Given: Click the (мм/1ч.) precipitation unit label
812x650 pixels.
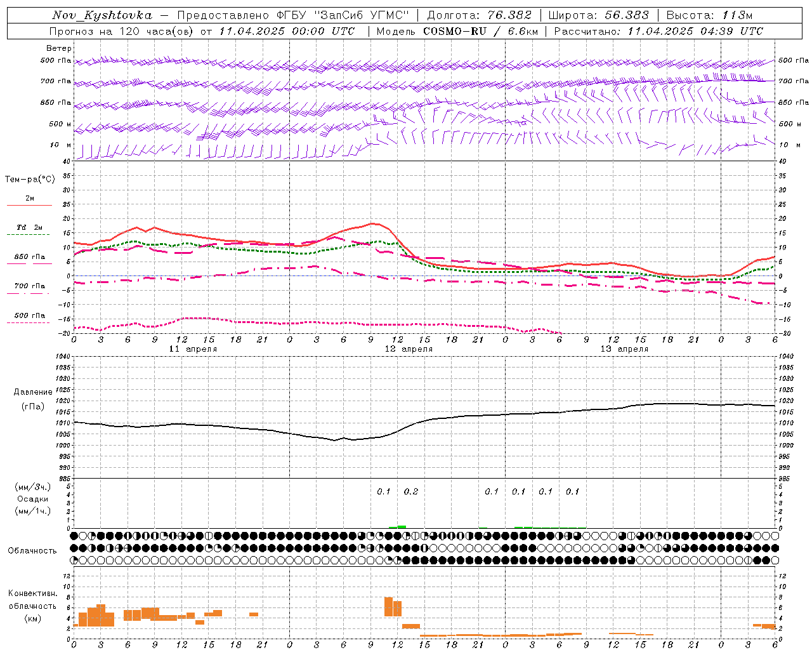Looking at the screenshot, I should coord(34,511).
